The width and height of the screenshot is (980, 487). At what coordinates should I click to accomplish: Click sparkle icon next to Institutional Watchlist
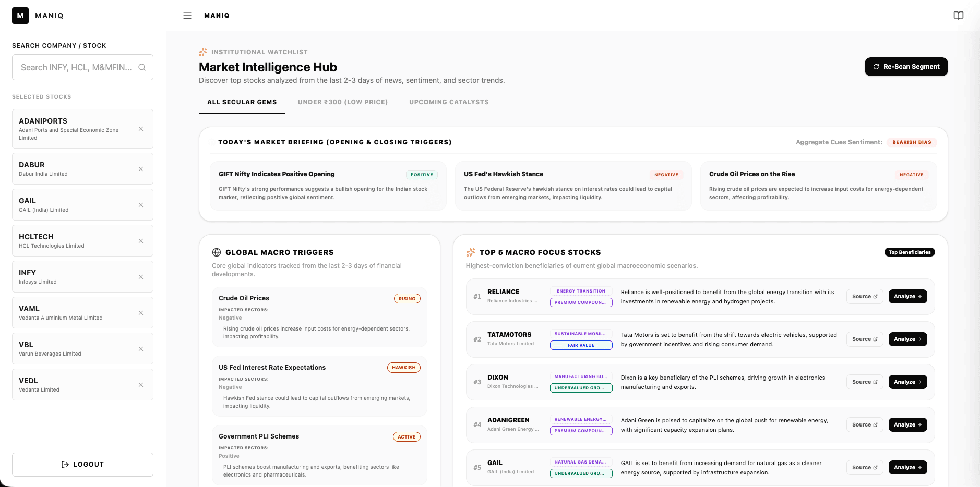(203, 52)
